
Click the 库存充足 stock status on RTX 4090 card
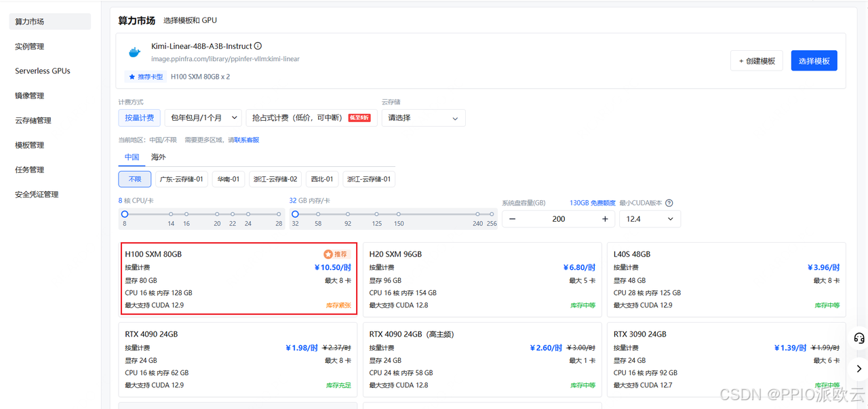point(338,385)
